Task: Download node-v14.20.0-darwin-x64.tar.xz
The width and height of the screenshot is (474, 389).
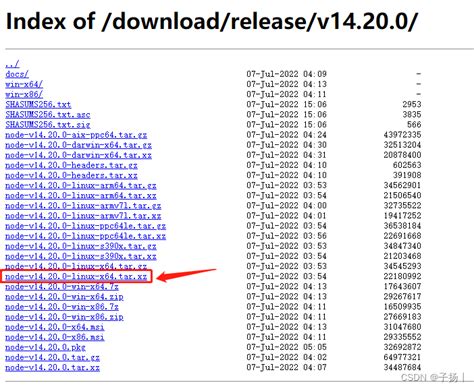Action: click(78, 155)
